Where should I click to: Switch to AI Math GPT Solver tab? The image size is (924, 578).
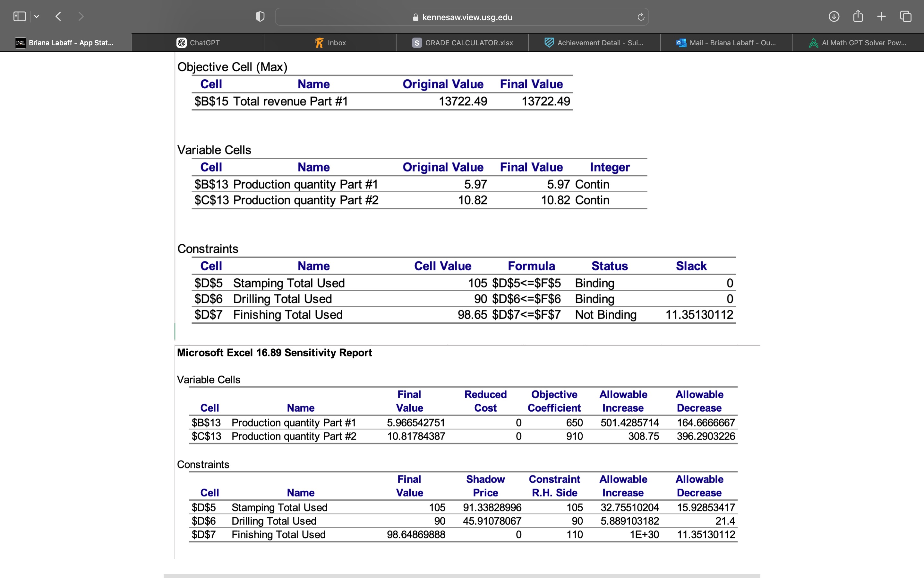point(858,43)
